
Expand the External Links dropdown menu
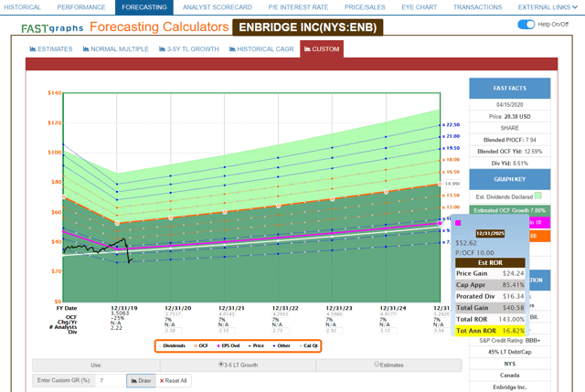pos(546,6)
